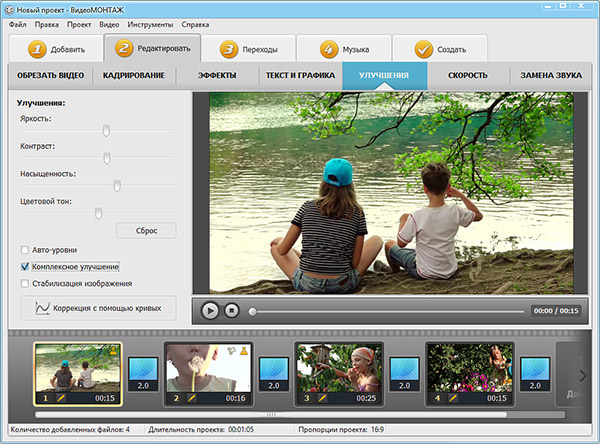Click the timeline horizontal scrollbar
Image resolution: width=600 pixels, height=444 pixels.
(271, 415)
